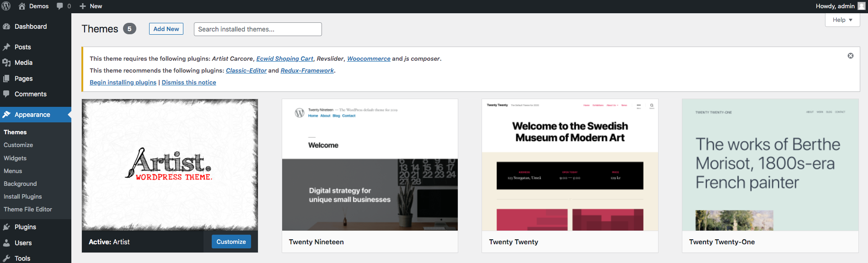Click the Plugins plug icon
Viewport: 868px width, 263px height.
6,227
